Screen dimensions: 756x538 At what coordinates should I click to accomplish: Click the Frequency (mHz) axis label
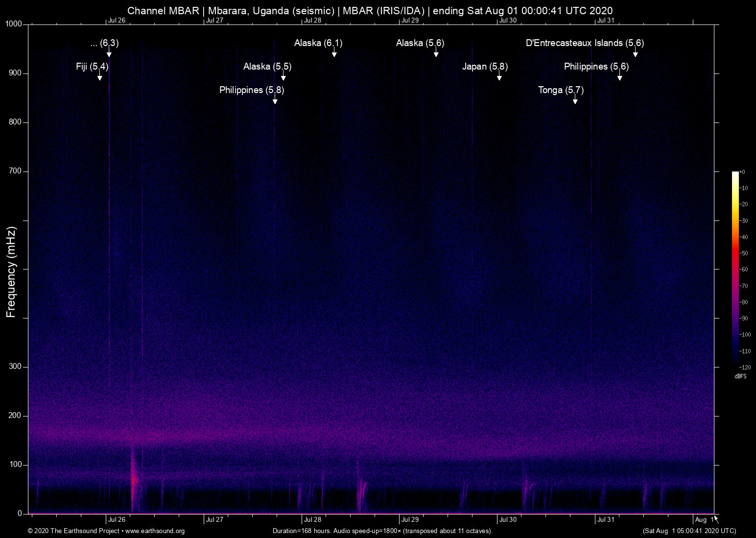coord(11,269)
